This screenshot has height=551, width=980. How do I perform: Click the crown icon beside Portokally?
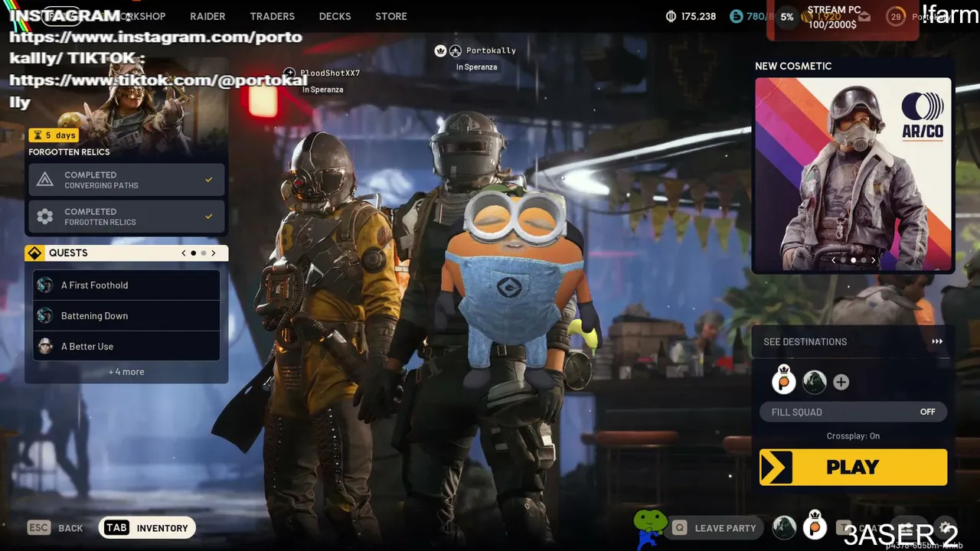point(440,51)
